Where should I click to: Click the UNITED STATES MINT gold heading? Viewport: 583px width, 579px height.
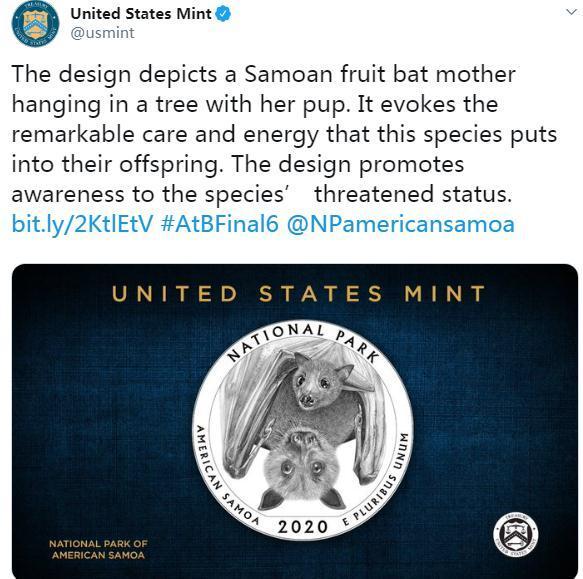(299, 294)
